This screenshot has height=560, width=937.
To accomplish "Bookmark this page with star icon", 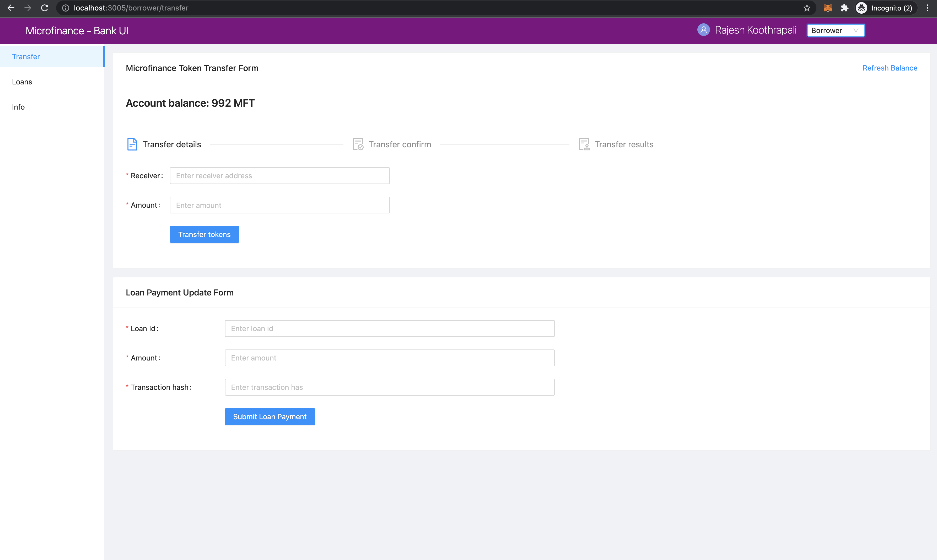I will pos(807,8).
